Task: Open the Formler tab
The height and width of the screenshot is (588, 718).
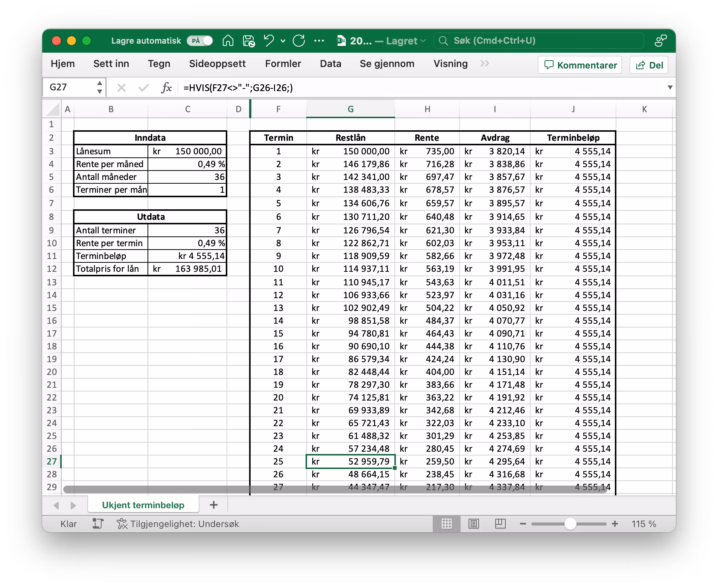Action: tap(283, 64)
